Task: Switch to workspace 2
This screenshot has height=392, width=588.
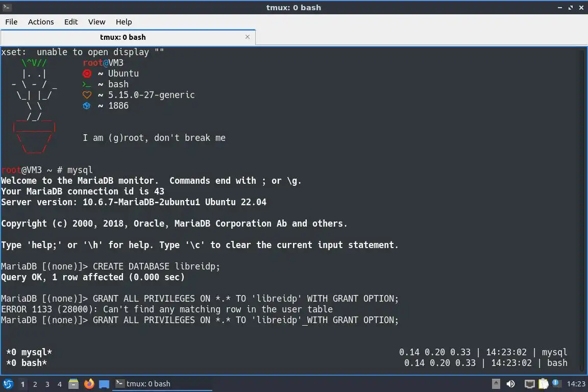Action: (x=35, y=384)
